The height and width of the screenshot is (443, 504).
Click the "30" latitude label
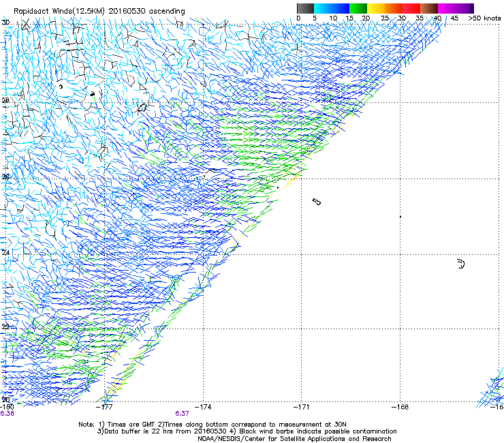point(5,22)
